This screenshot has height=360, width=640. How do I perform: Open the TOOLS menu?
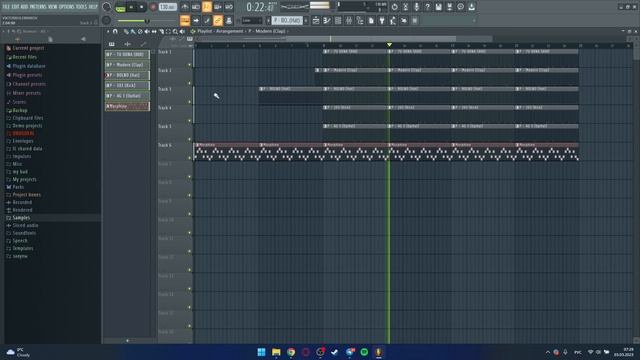(82, 7)
